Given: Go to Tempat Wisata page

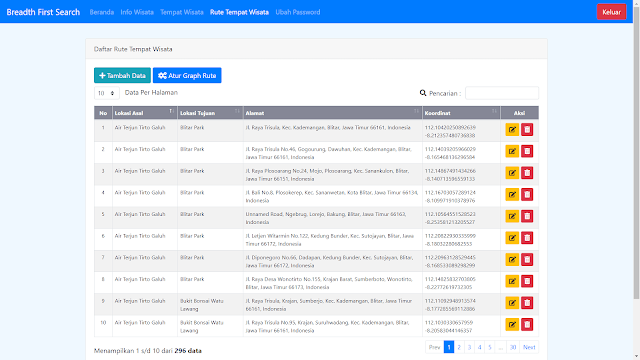Looking at the screenshot, I should (x=182, y=12).
